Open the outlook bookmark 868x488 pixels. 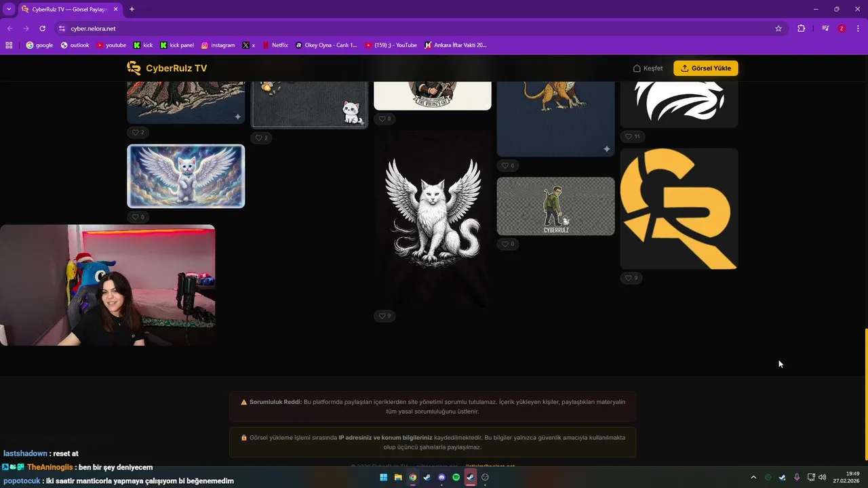tap(75, 45)
